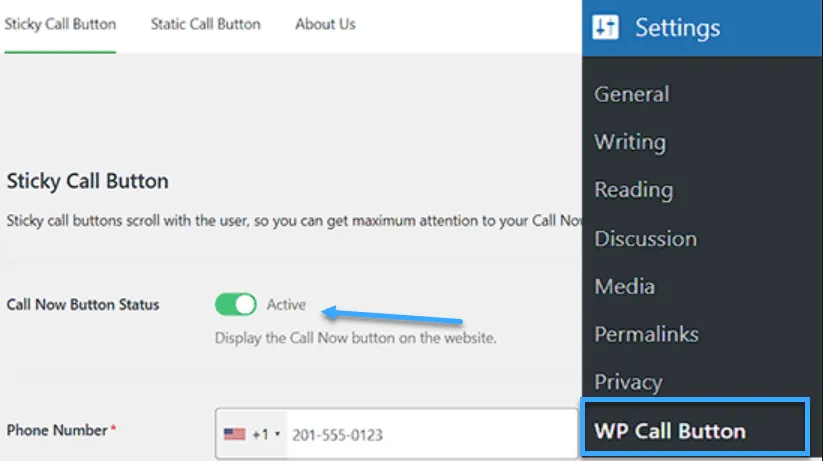Switch to the Sticky Call Button tab

click(x=60, y=24)
